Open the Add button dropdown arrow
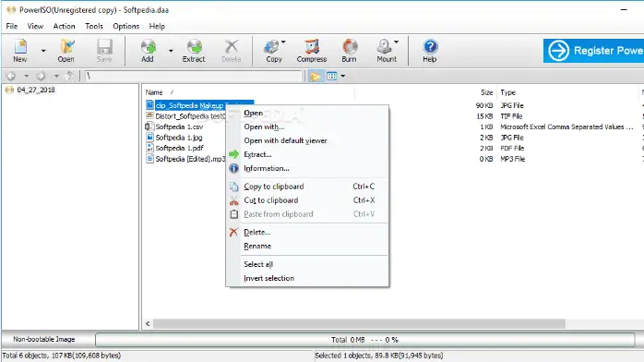The height and width of the screenshot is (362, 644). (171, 51)
